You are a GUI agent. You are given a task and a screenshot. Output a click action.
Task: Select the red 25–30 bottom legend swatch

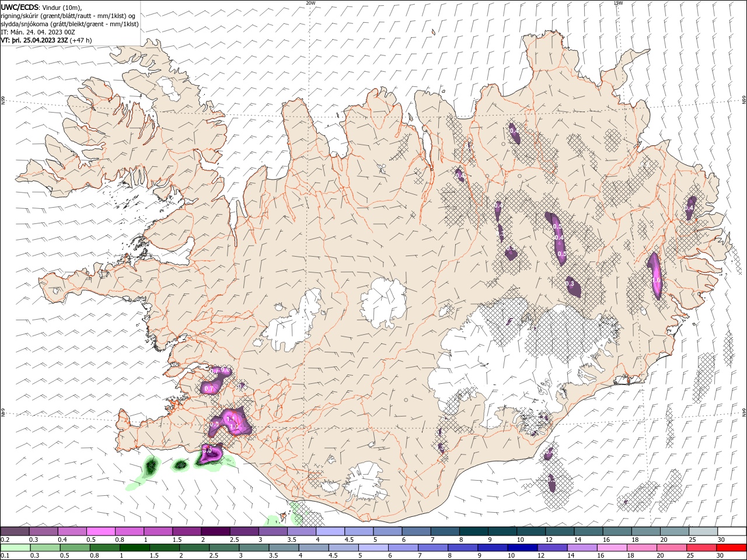[701, 548]
